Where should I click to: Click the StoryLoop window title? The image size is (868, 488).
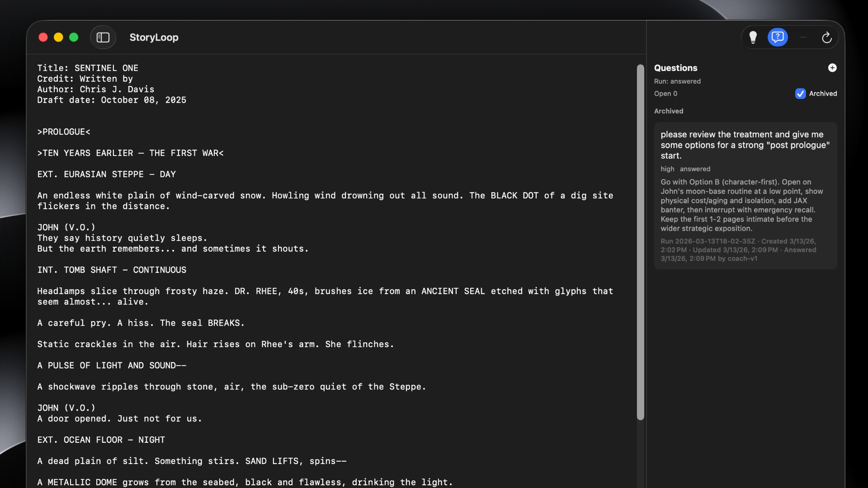coord(154,38)
